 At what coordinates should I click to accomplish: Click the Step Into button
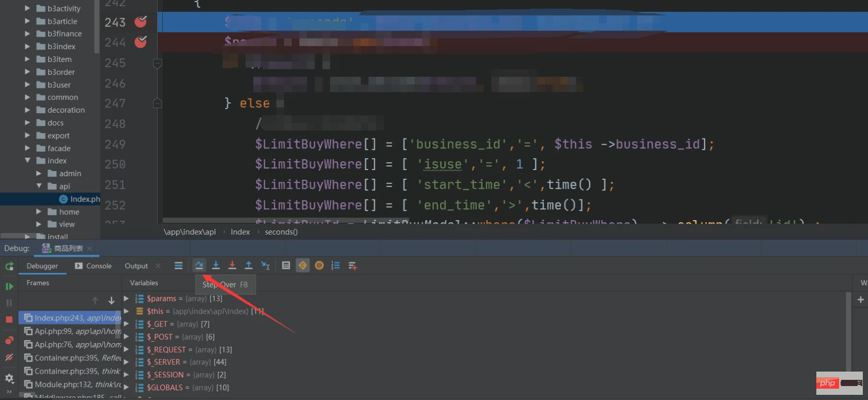point(216,266)
